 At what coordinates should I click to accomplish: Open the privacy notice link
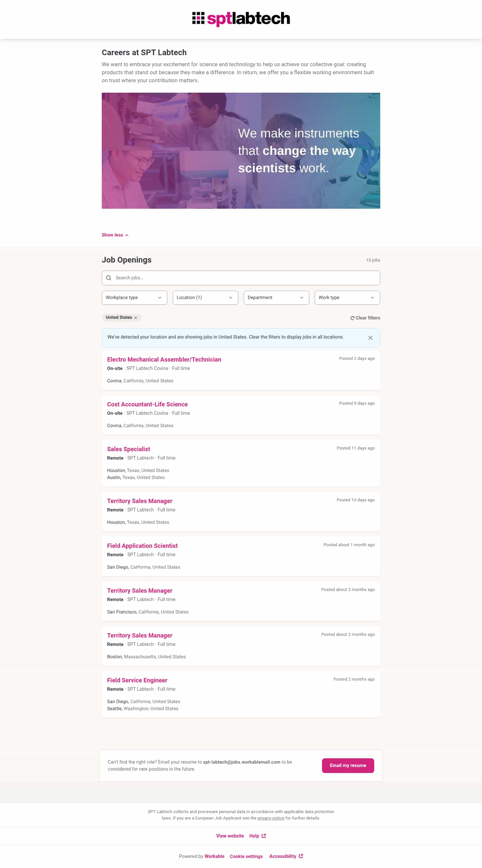[x=271, y=818]
